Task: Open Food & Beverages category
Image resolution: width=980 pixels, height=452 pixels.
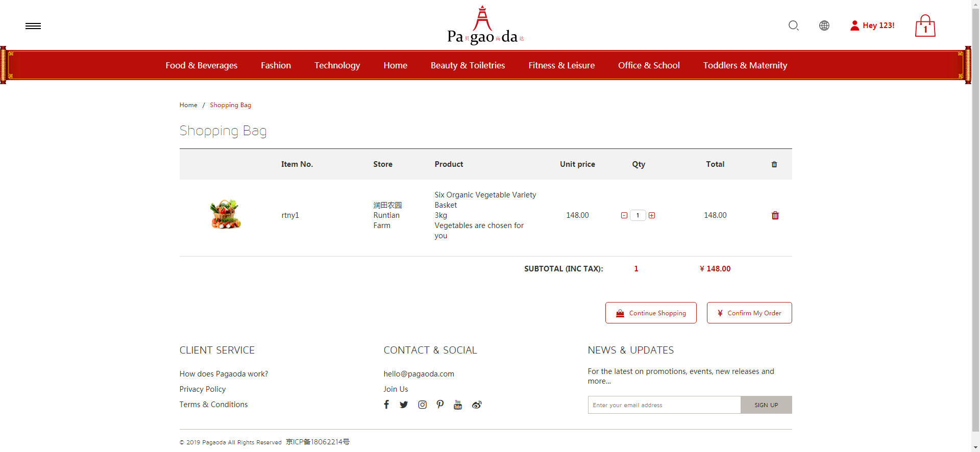Action: (x=201, y=65)
